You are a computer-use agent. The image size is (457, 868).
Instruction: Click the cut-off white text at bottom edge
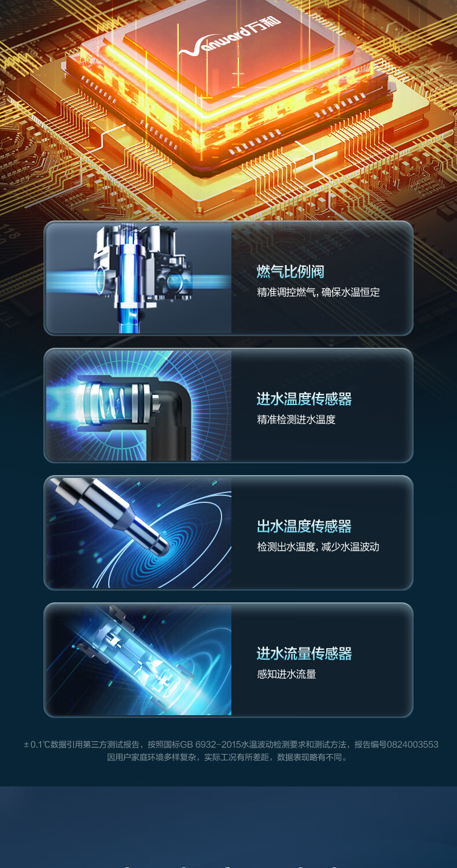coord(228,866)
